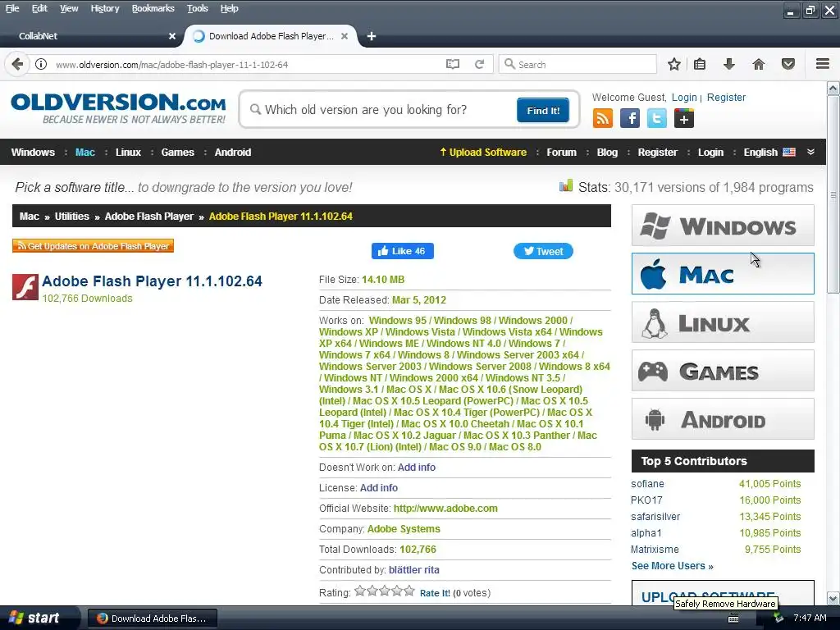The image size is (840, 630).
Task: Select the Linux platform button in sidebar
Action: (723, 322)
